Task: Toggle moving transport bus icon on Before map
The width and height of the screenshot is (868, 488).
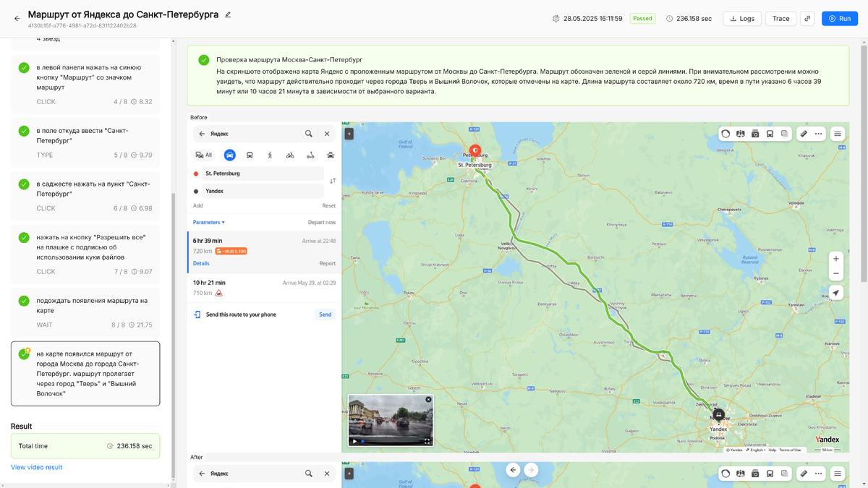Action: (x=770, y=134)
